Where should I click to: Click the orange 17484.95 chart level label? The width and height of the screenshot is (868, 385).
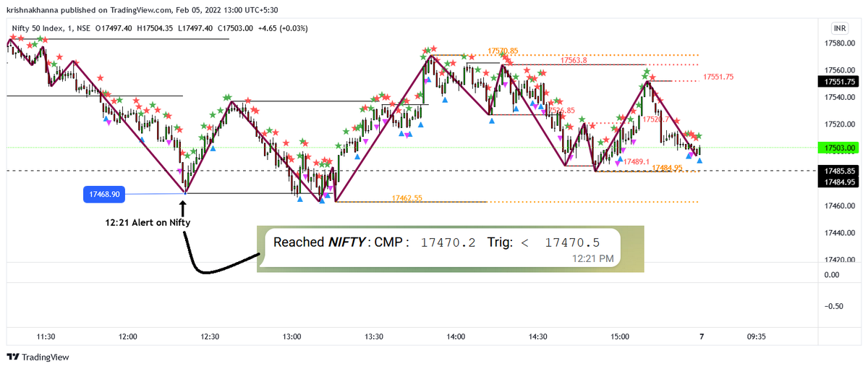tap(668, 168)
